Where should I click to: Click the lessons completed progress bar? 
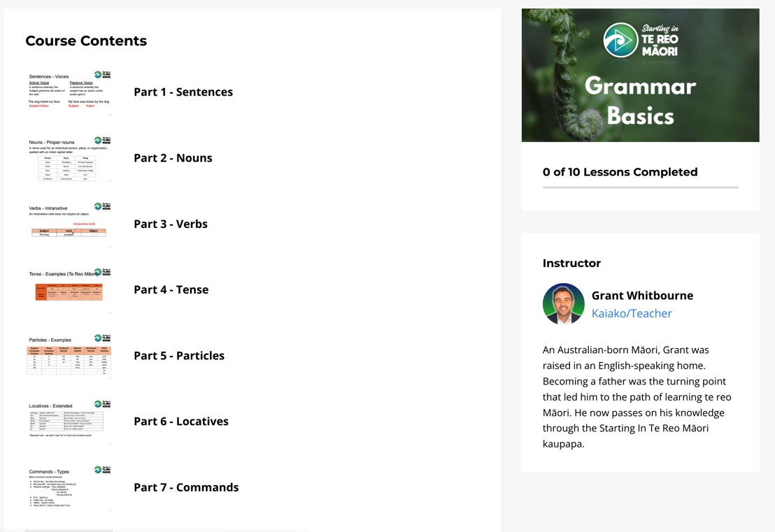(x=640, y=187)
